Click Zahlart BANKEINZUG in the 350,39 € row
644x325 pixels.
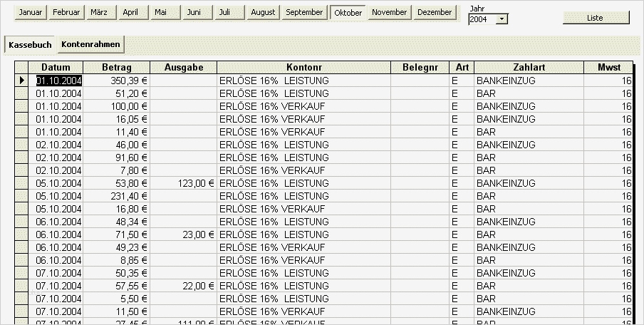(529, 81)
